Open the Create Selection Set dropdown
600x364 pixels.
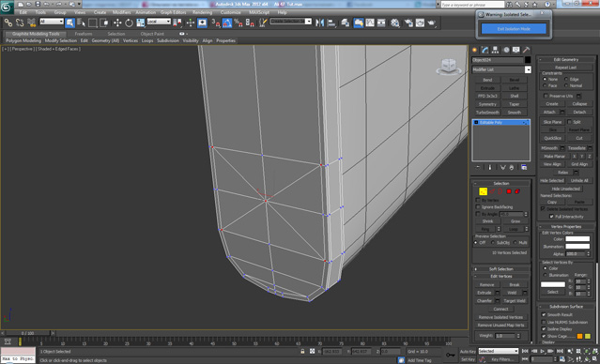point(291,21)
